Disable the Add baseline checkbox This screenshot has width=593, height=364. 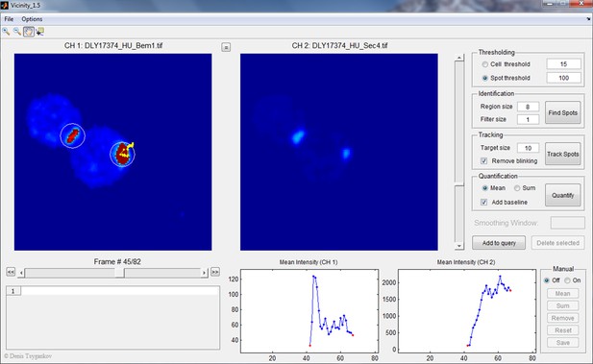tap(483, 203)
